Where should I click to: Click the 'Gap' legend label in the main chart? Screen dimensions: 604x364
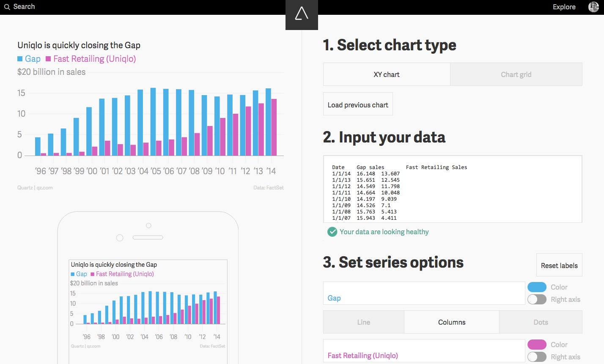click(x=33, y=59)
